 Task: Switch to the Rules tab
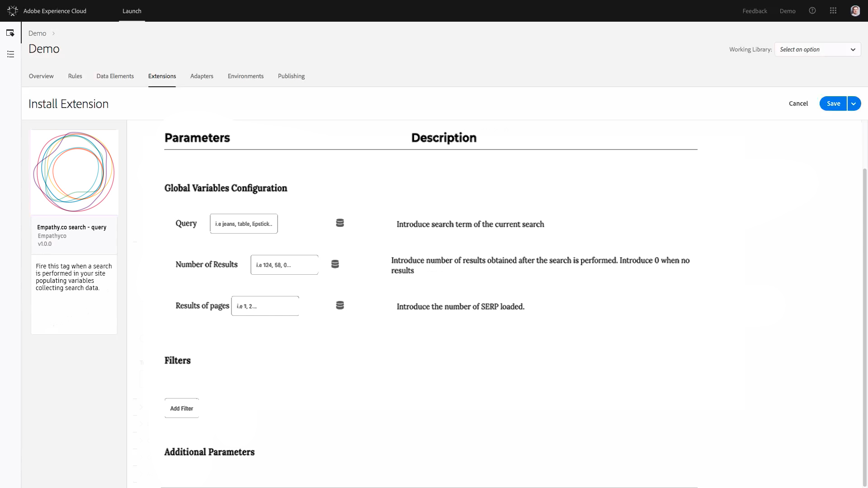pyautogui.click(x=75, y=76)
